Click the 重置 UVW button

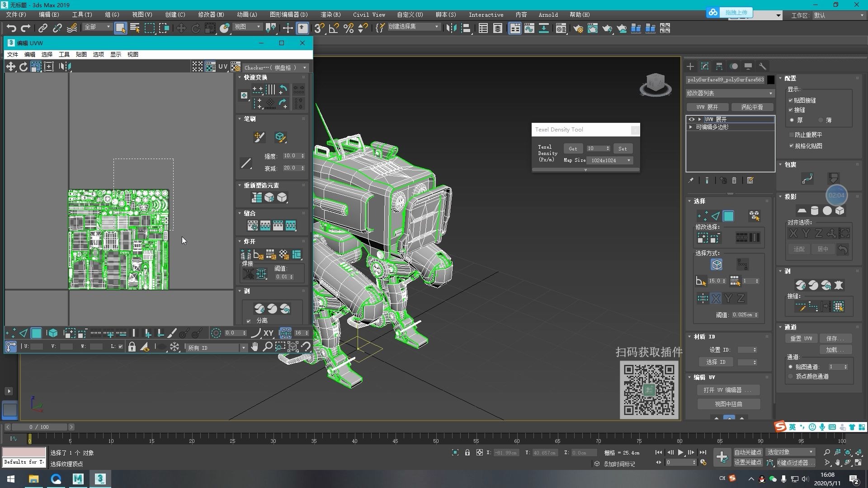(x=801, y=338)
